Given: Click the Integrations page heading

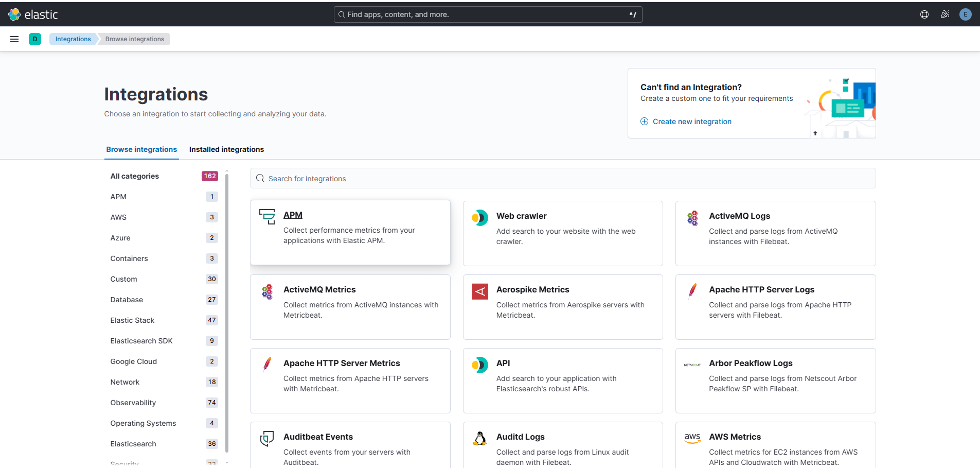Looking at the screenshot, I should click(x=156, y=94).
